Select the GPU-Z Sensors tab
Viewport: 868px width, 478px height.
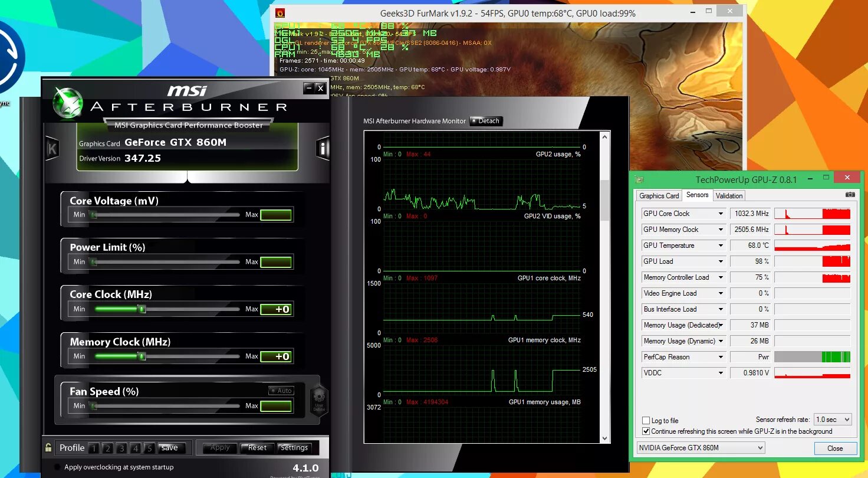click(x=697, y=195)
